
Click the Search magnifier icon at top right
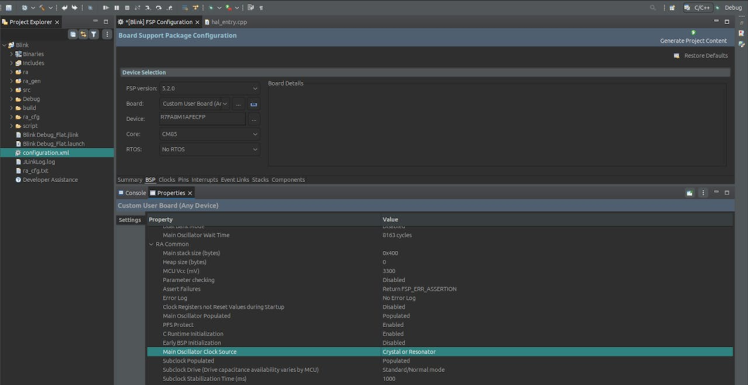[653, 8]
